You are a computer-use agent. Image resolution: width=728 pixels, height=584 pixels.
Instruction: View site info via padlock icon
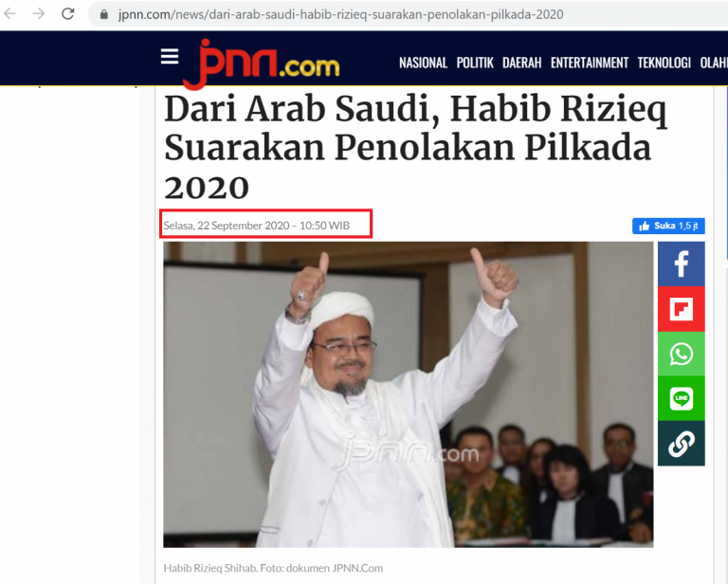tap(104, 14)
